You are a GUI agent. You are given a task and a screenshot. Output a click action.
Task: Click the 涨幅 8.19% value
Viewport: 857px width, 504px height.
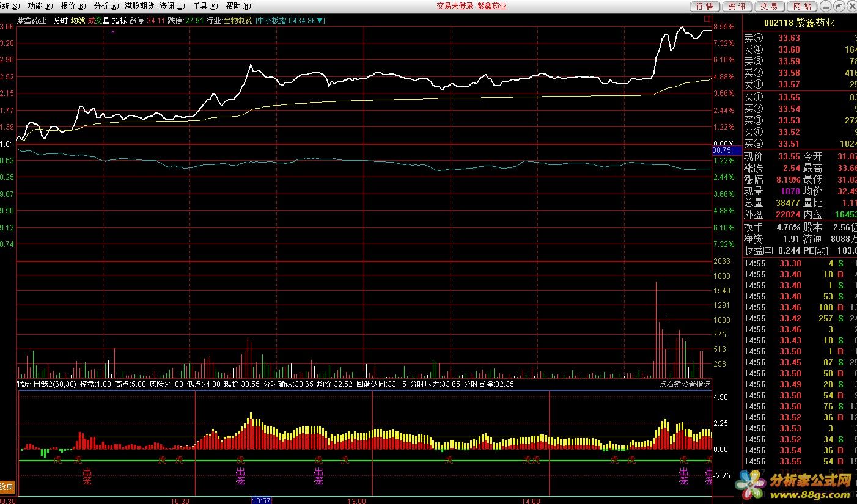pos(788,180)
